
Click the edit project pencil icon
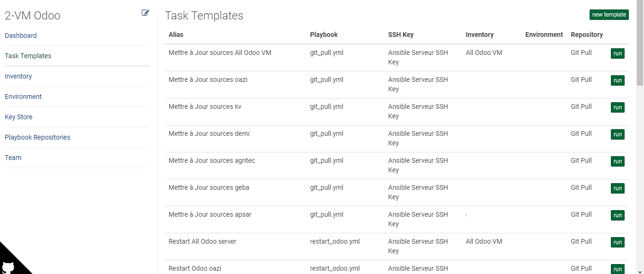[145, 13]
